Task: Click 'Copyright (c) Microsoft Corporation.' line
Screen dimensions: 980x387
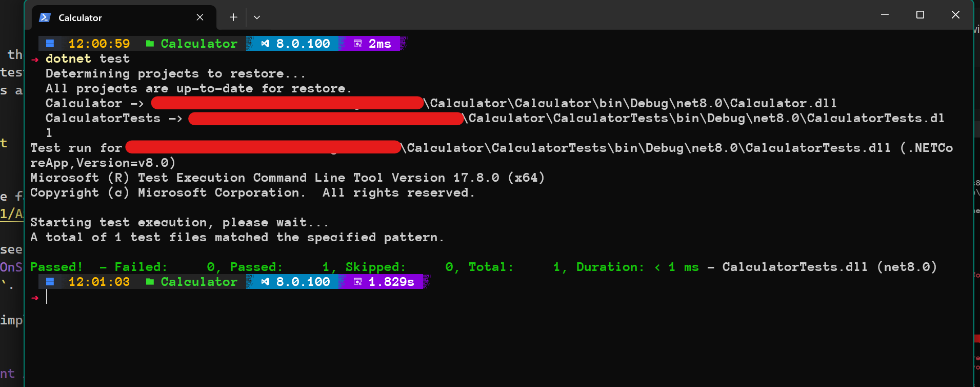Action: [252, 192]
